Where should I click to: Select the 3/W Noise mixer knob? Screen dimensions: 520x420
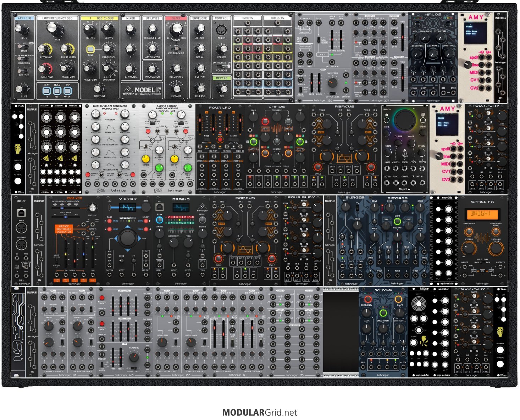click(x=130, y=69)
